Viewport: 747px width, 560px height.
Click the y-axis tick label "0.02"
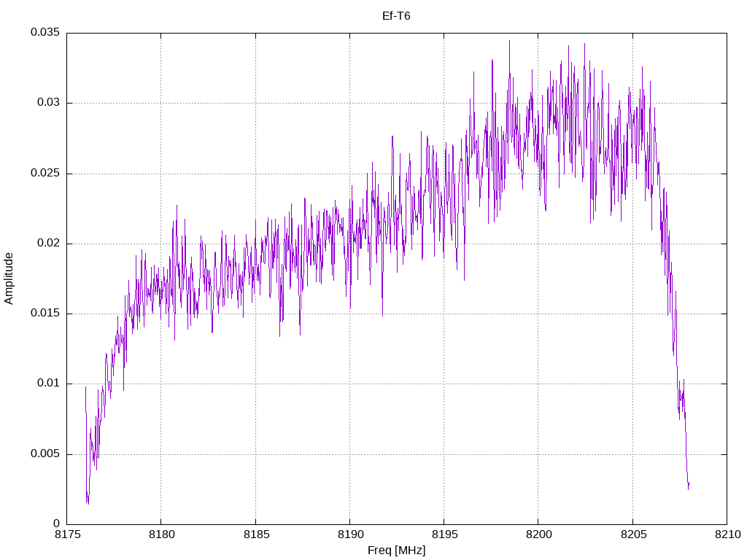point(49,243)
